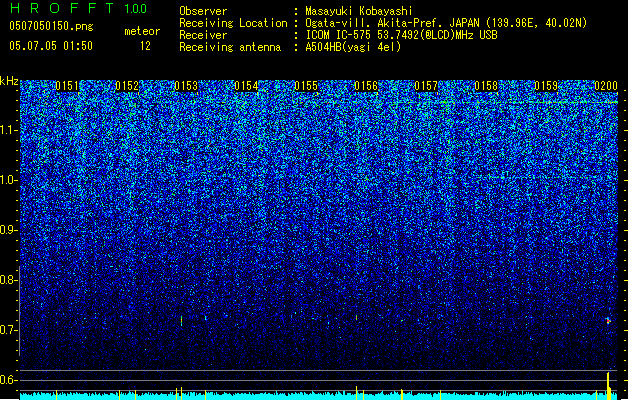Click the 0.8 frequency axis label
Screen dimensions: 629x400
pyautogui.click(x=9, y=280)
